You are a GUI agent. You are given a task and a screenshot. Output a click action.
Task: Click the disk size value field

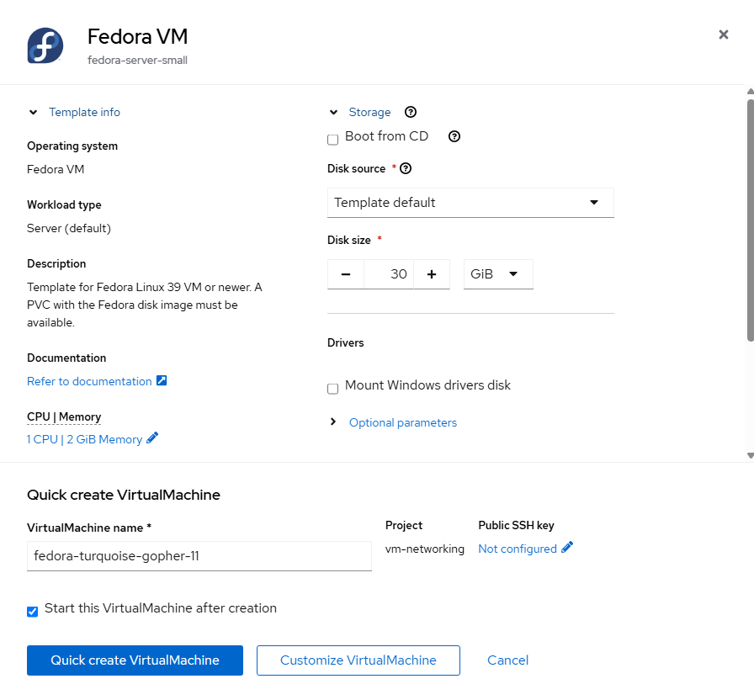point(389,274)
